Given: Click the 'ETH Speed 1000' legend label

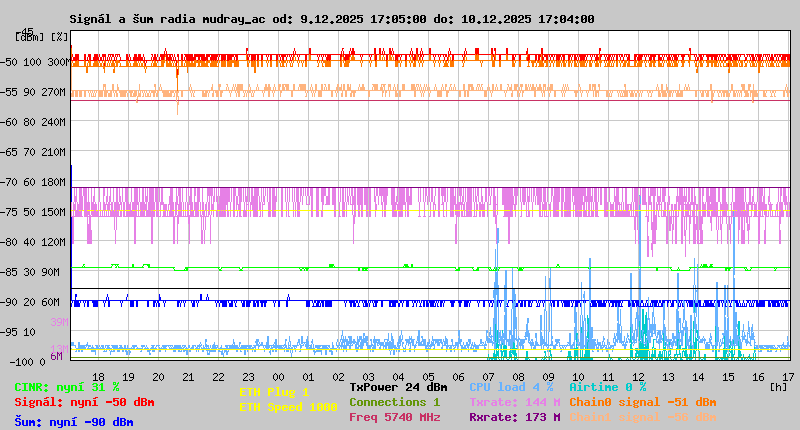Looking at the screenshot, I should pos(288,407).
